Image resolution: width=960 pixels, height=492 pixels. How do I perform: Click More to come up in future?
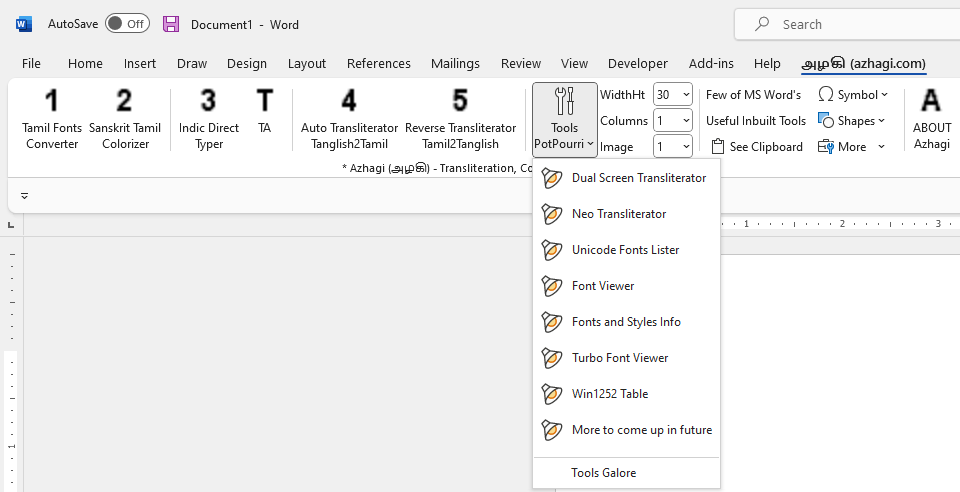pos(626,430)
